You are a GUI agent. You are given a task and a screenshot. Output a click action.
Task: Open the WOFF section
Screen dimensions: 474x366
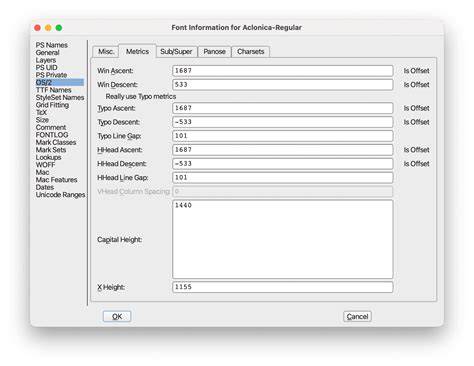[45, 165]
